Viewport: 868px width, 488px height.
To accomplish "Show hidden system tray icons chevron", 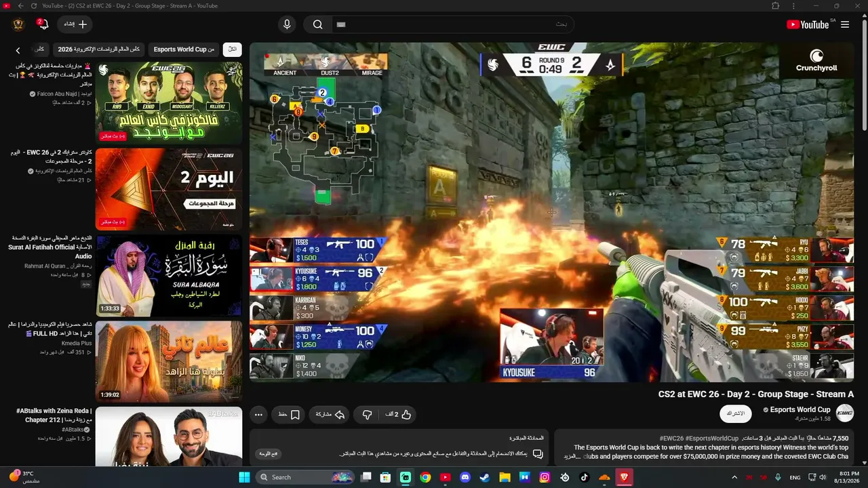I will point(734,477).
